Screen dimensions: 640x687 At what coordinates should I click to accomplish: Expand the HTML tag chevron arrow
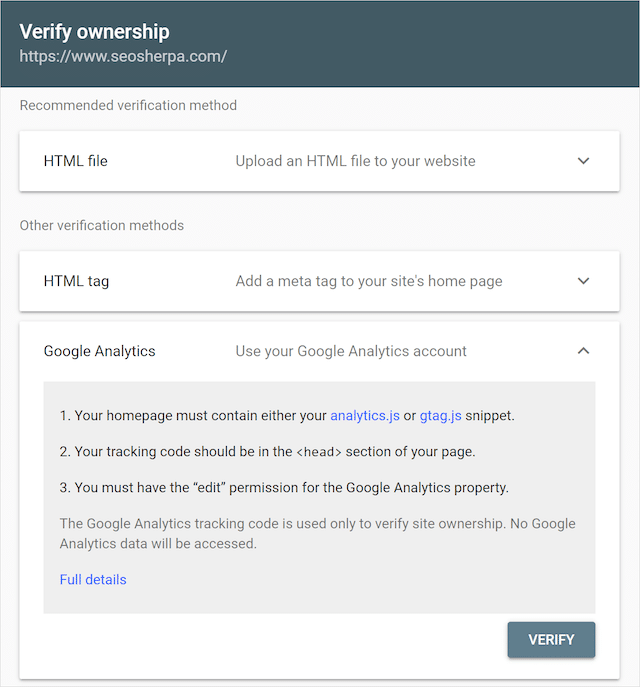click(583, 281)
